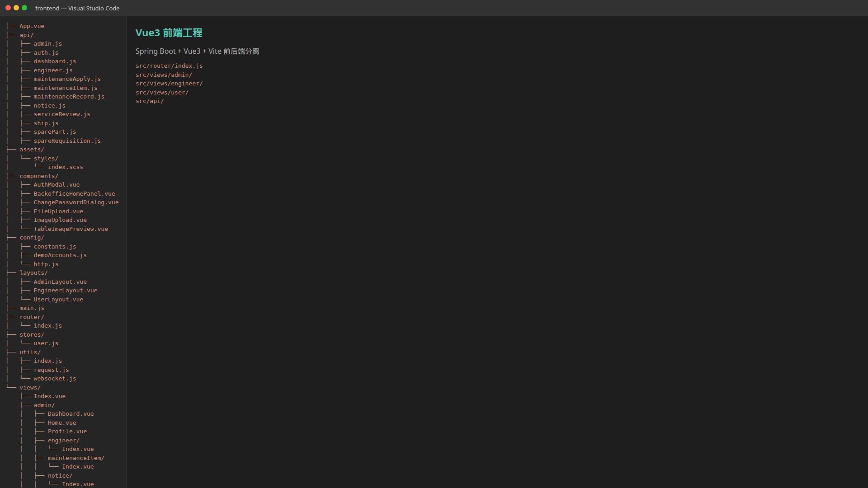Click src/router/index.js path in document
Image resolution: width=868 pixels, height=488 pixels.
pos(169,66)
